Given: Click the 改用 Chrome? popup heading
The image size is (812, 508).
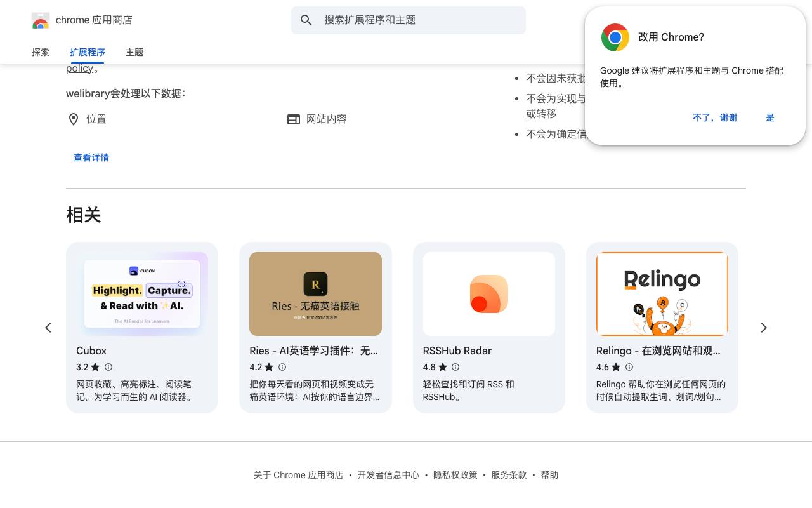Looking at the screenshot, I should point(671,37).
